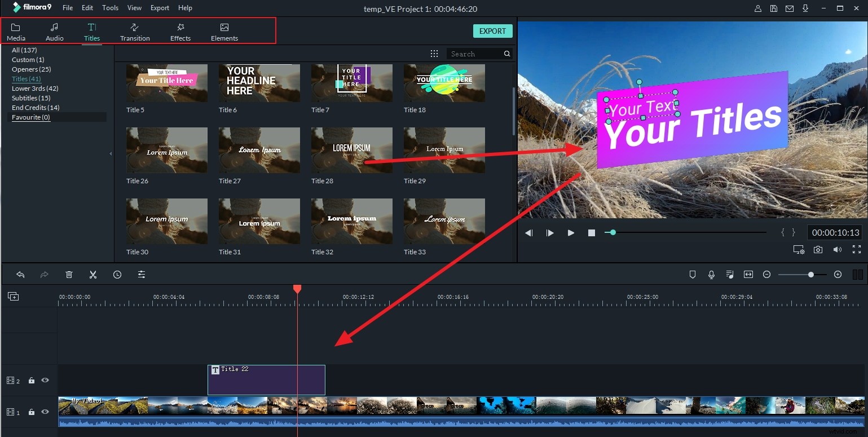Zoom timeline to fit with the fit icon
The height and width of the screenshot is (437, 868).
(x=748, y=275)
